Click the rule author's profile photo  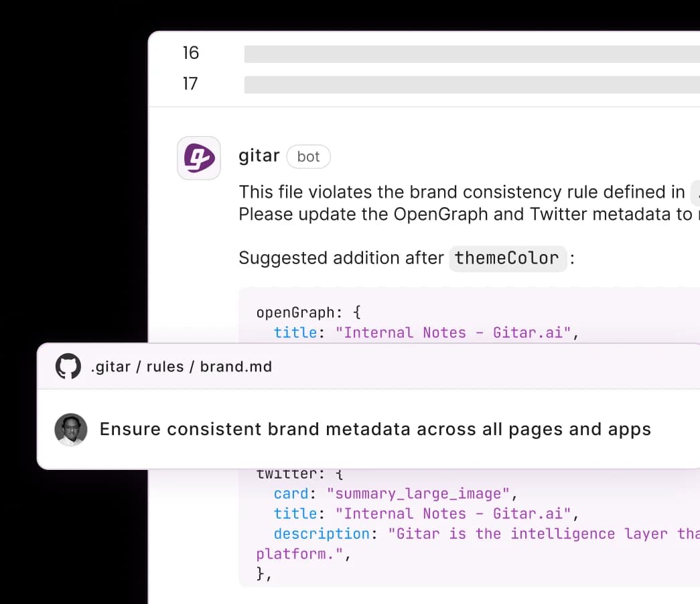pos(70,430)
